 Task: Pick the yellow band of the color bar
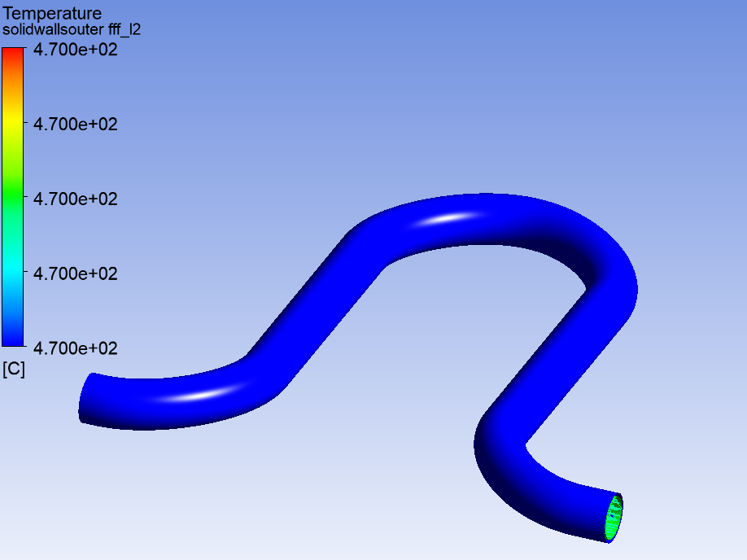coord(13,124)
